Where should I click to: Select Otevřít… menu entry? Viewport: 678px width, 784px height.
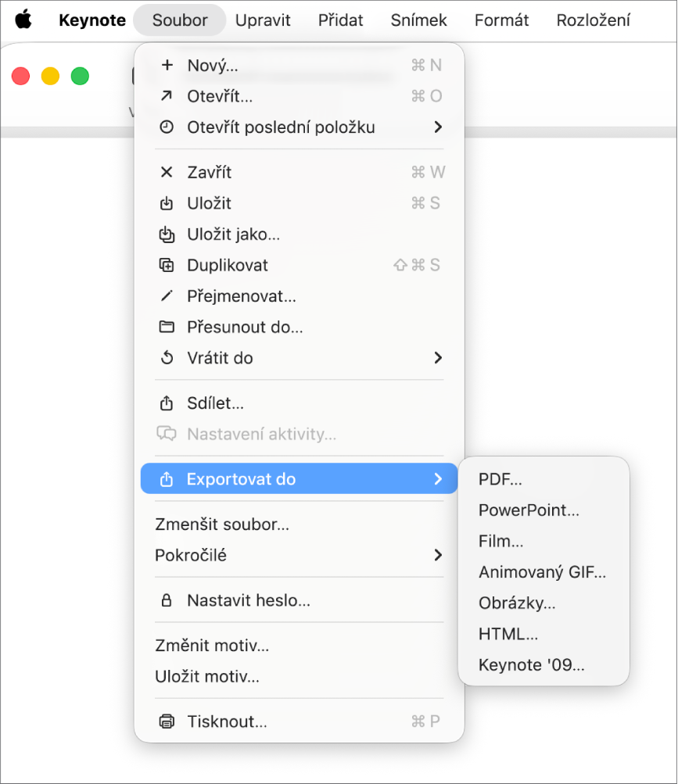tap(300, 96)
